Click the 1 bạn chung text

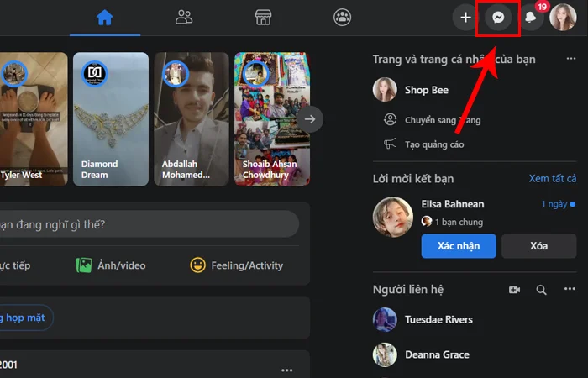(x=459, y=222)
